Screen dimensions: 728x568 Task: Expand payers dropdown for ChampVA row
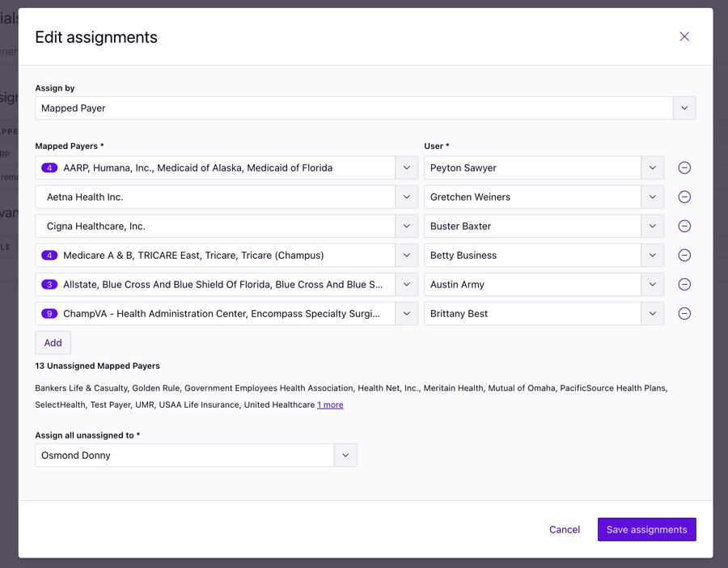pos(406,313)
